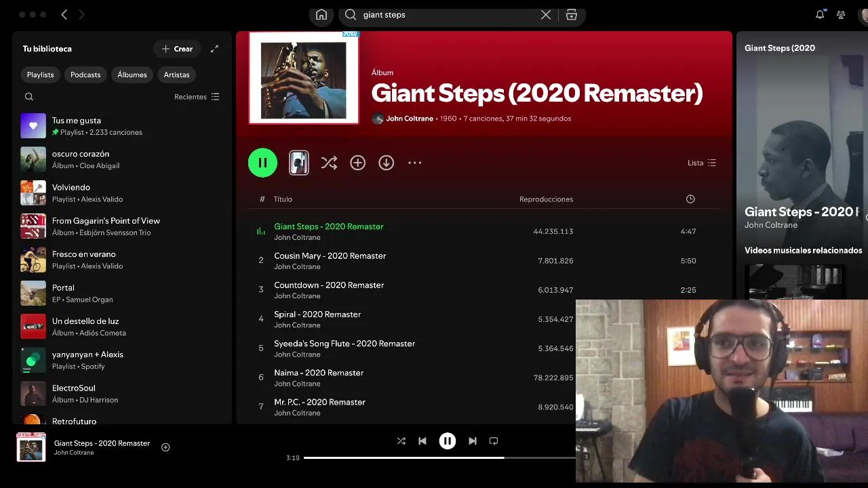
Task: Click the Reproducciones column header
Action: 546,199
